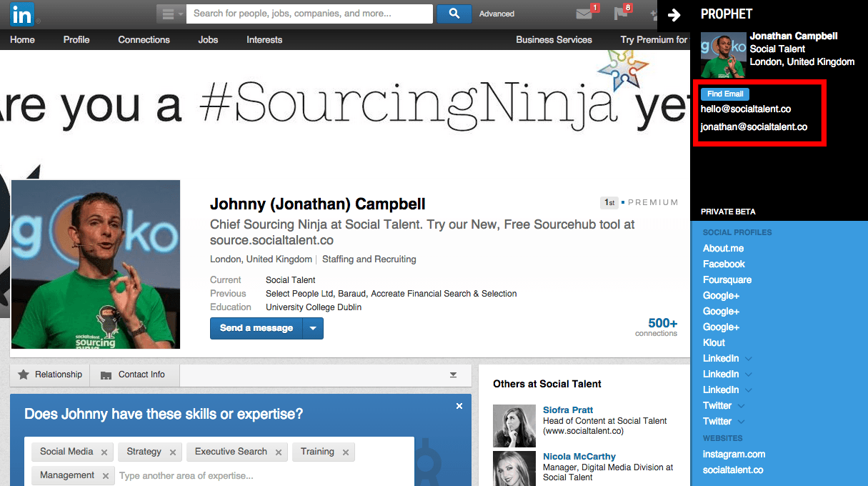Click the Social Talent current company text
Viewport: 868px width, 486px height.
[291, 280]
